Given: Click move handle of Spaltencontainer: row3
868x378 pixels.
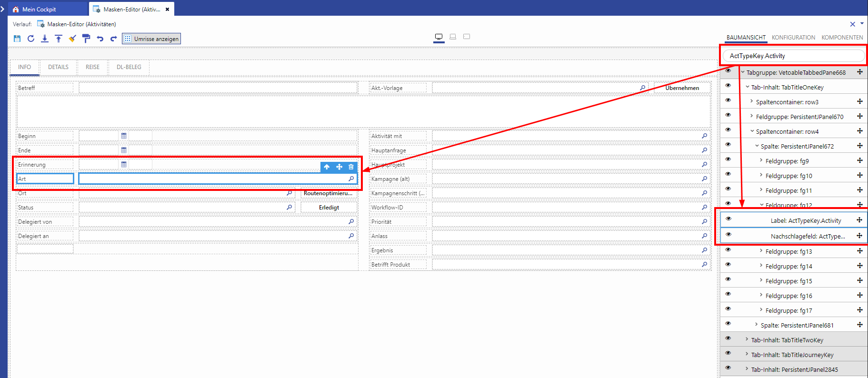Looking at the screenshot, I should click(859, 101).
